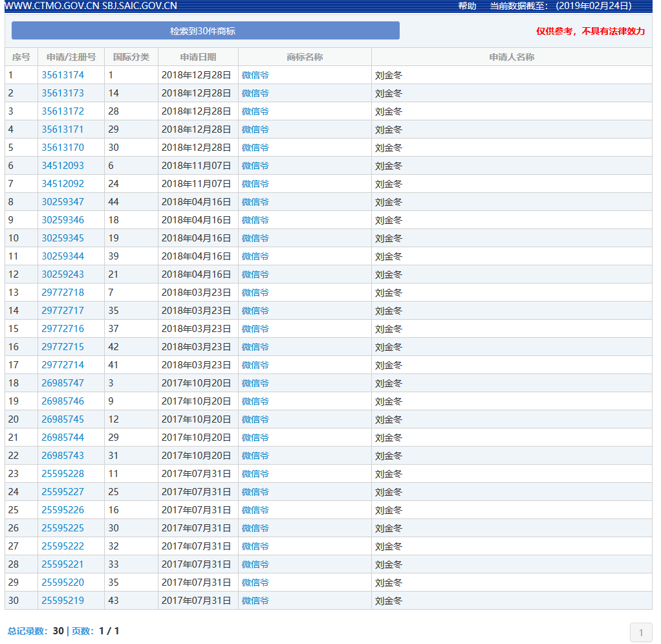The width and height of the screenshot is (661, 644).
Task: Click the 序号 column header
Action: (21, 57)
